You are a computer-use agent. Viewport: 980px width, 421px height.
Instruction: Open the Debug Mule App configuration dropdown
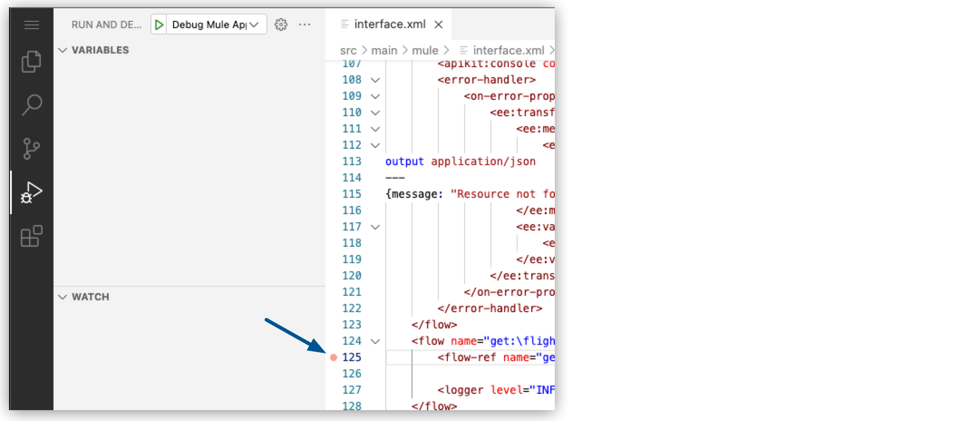click(253, 25)
